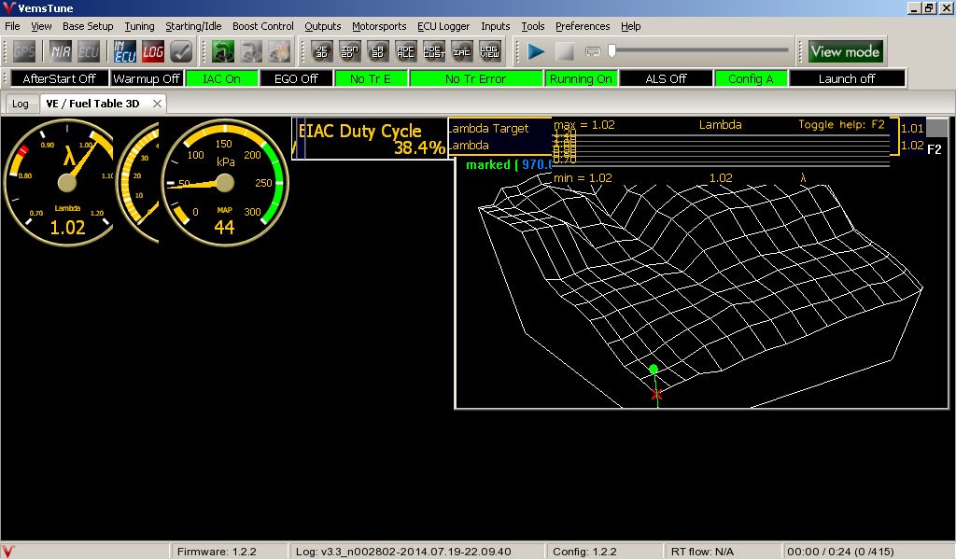Click the MAP kPa gauge
Image resolution: width=956 pixels, height=560 pixels.
tap(225, 182)
